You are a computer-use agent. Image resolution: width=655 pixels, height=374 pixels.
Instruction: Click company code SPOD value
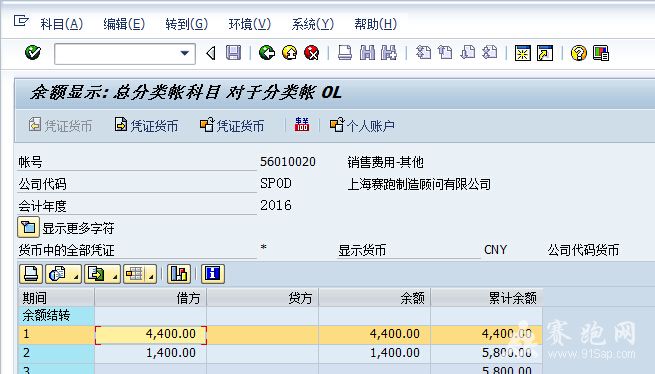pos(276,183)
